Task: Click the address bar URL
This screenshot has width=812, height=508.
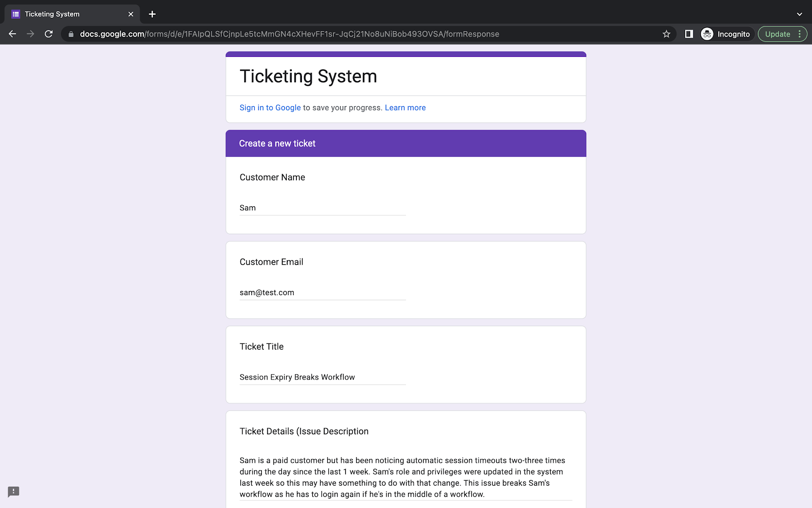Action: pyautogui.click(x=289, y=34)
